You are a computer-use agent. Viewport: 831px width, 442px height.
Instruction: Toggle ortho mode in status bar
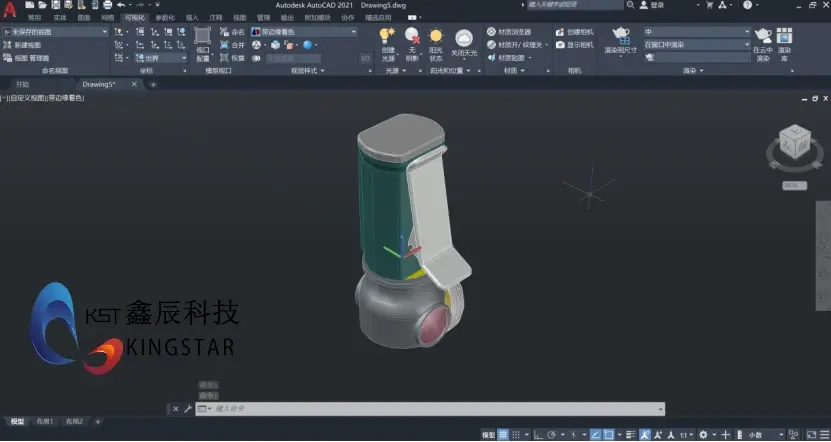tap(537, 435)
